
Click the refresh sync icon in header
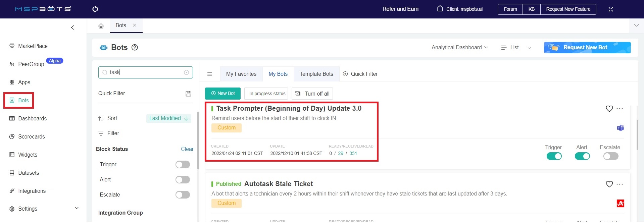tap(95, 9)
